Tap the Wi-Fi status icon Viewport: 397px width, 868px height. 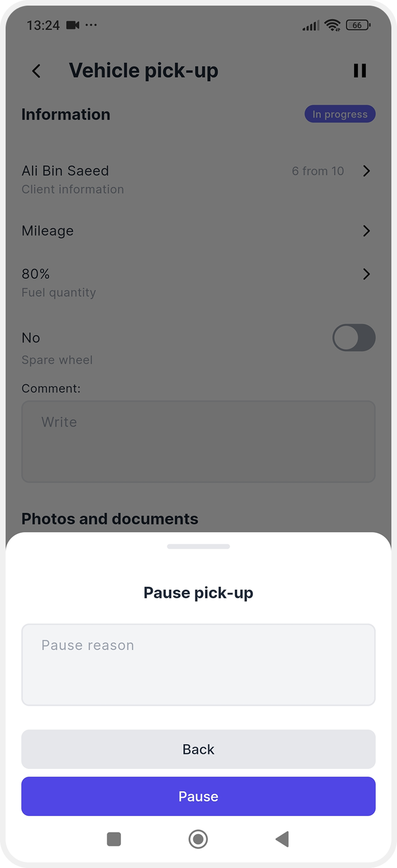(333, 25)
